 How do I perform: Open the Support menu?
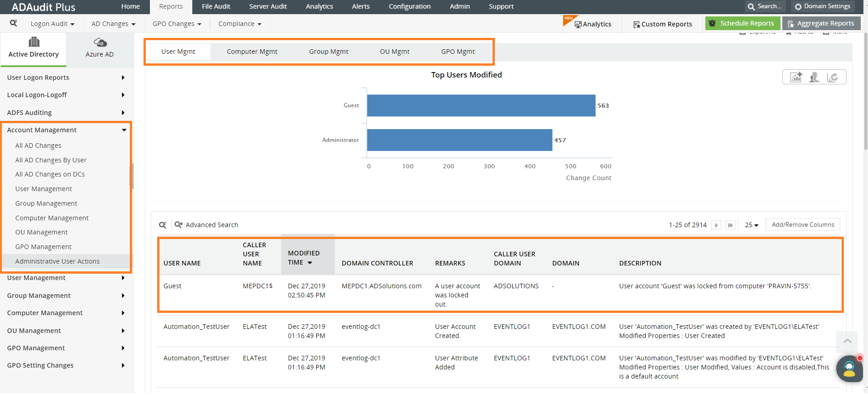coord(501,6)
